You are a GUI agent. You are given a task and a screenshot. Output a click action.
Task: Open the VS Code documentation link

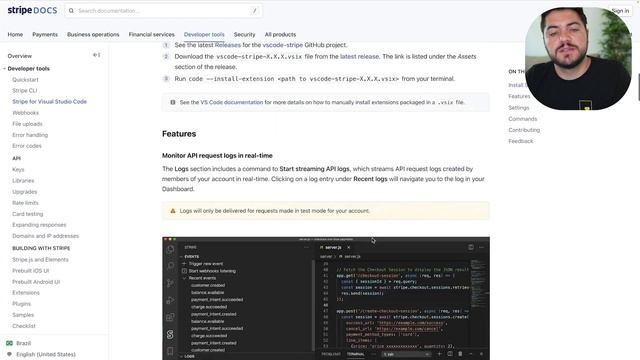(x=232, y=102)
